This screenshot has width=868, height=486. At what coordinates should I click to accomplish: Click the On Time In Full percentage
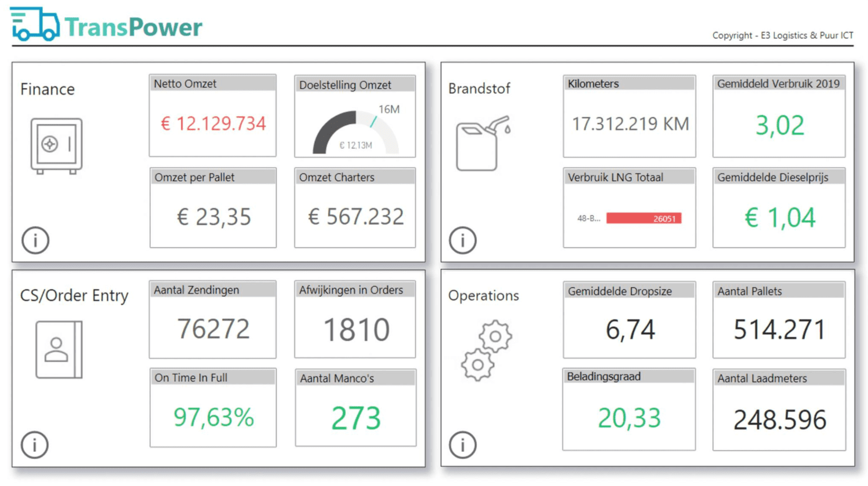[x=214, y=417]
